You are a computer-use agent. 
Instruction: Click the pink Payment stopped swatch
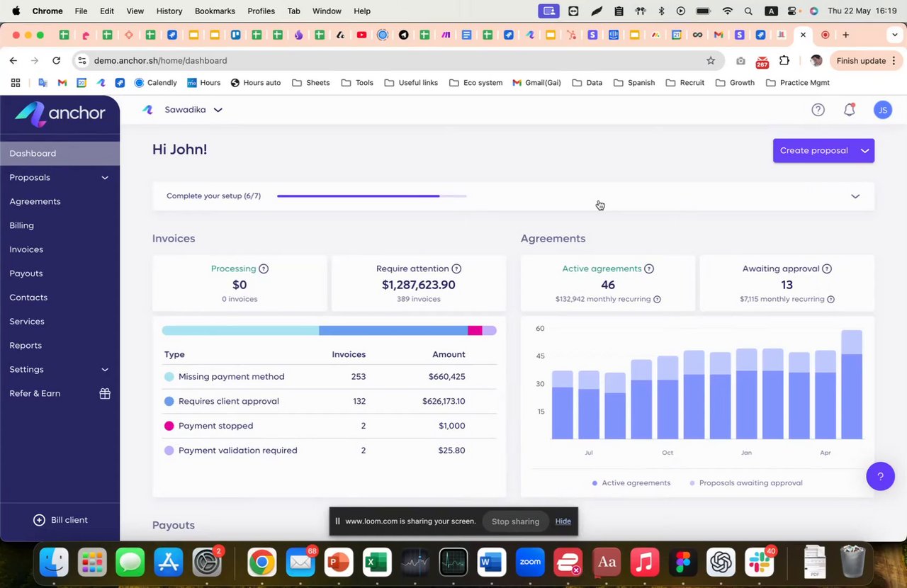169,426
